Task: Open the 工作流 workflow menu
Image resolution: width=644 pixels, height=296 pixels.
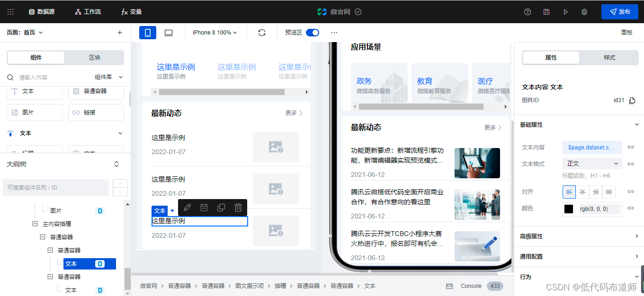Action: (88, 12)
